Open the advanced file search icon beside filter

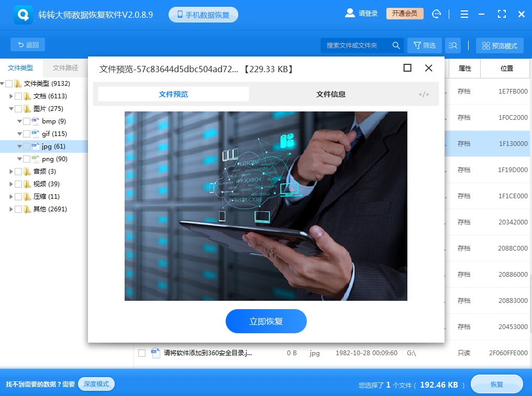(452, 45)
